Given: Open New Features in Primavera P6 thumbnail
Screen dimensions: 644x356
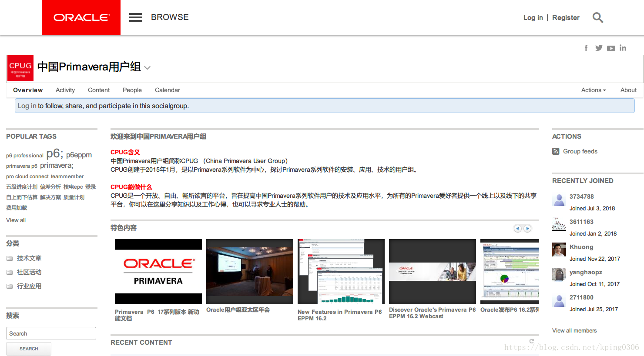Looking at the screenshot, I should (341, 272).
